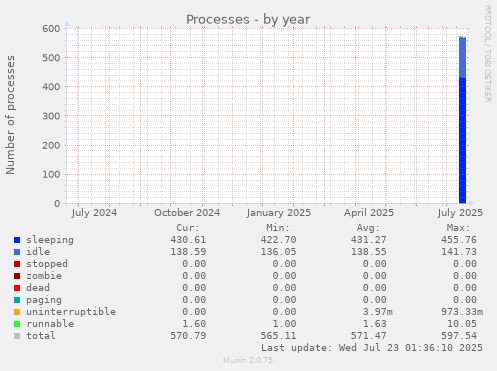Click the July 2024 axis label
Viewport: 497px width, 371px height.
[94, 213]
